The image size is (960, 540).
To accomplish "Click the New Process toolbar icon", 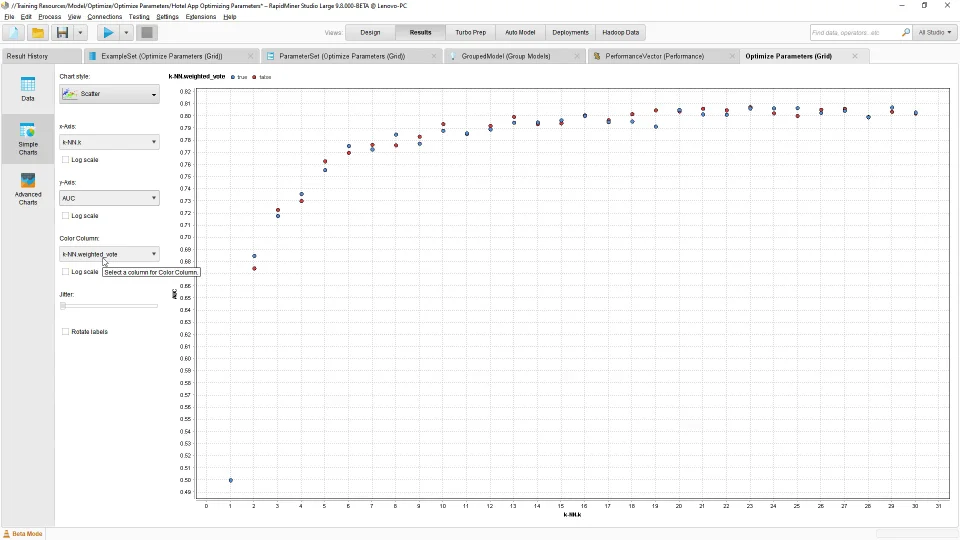I will coord(13,32).
